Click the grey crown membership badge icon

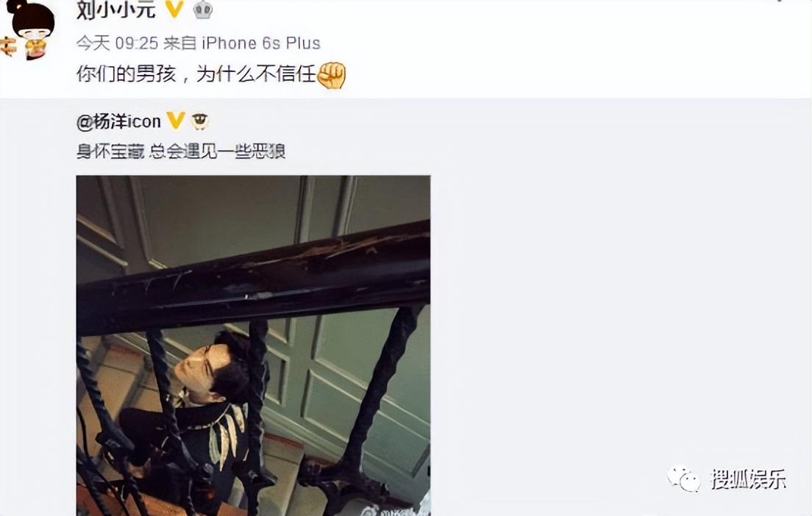(203, 10)
